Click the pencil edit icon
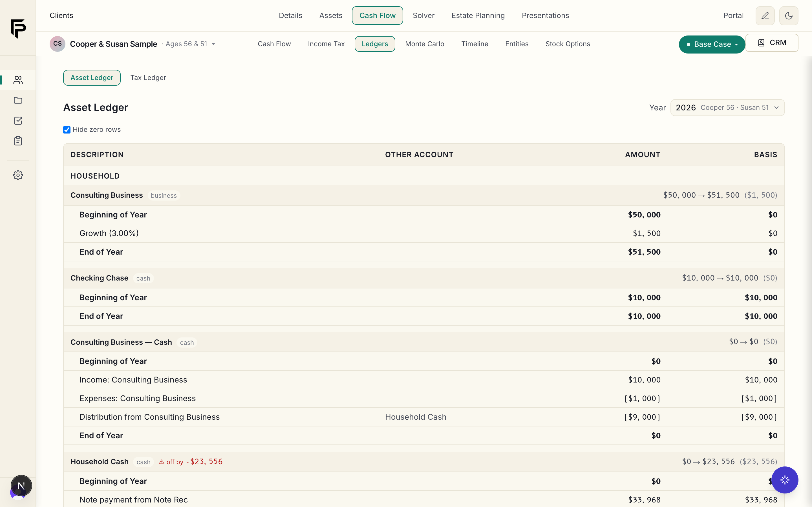The image size is (812, 507). [x=765, y=16]
